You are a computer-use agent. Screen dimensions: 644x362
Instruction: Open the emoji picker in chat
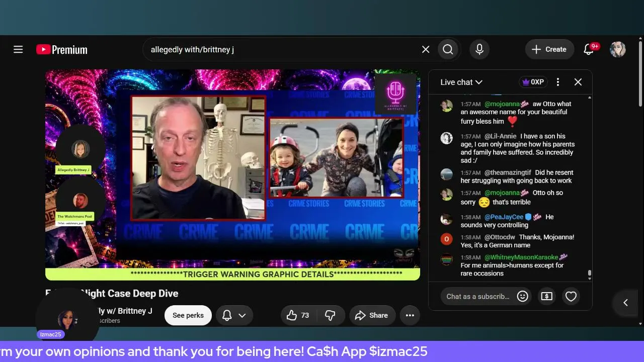point(522,296)
